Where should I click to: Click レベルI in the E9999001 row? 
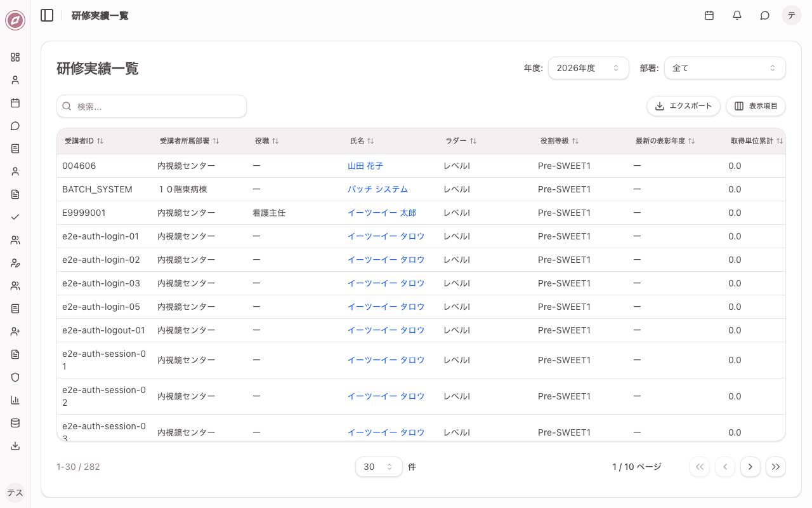coord(457,213)
